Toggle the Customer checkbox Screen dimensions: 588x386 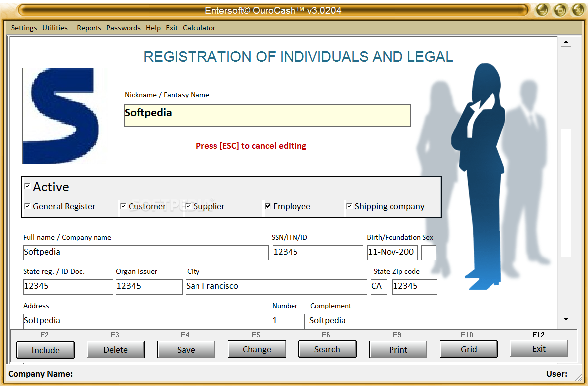123,206
